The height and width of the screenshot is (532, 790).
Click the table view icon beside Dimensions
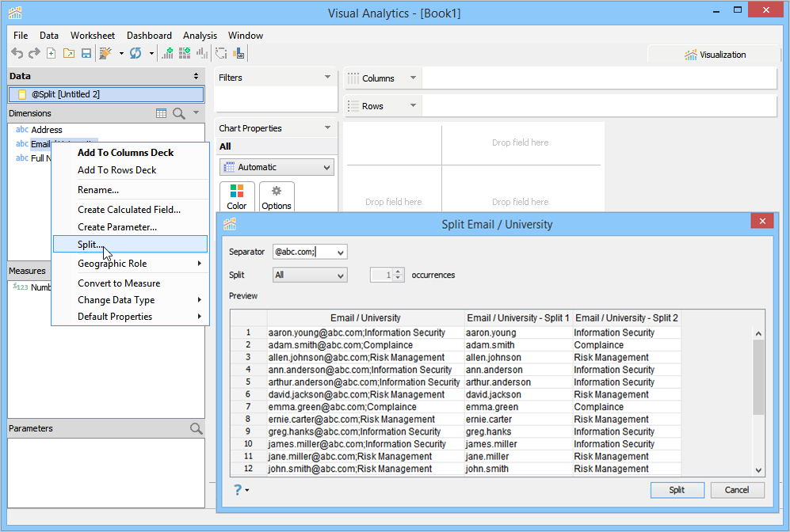pyautogui.click(x=161, y=113)
